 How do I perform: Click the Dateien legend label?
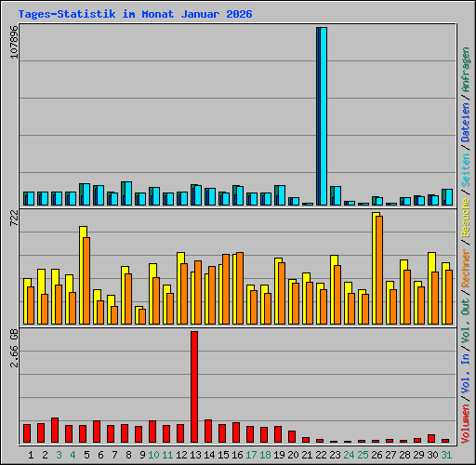[x=466, y=123]
